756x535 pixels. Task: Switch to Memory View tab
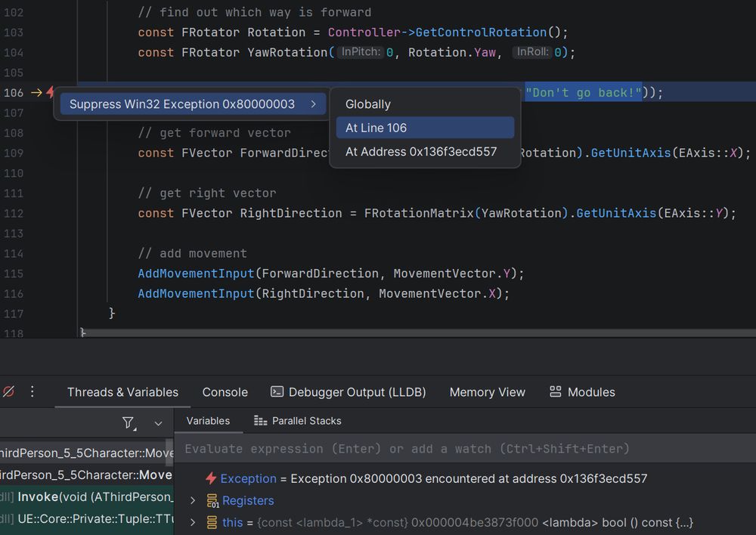tap(487, 392)
